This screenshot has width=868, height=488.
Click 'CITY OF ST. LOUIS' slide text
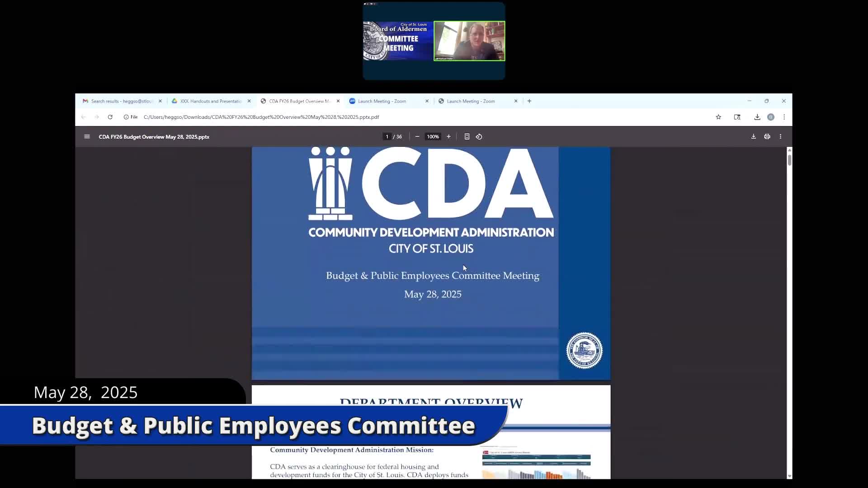pyautogui.click(x=431, y=249)
